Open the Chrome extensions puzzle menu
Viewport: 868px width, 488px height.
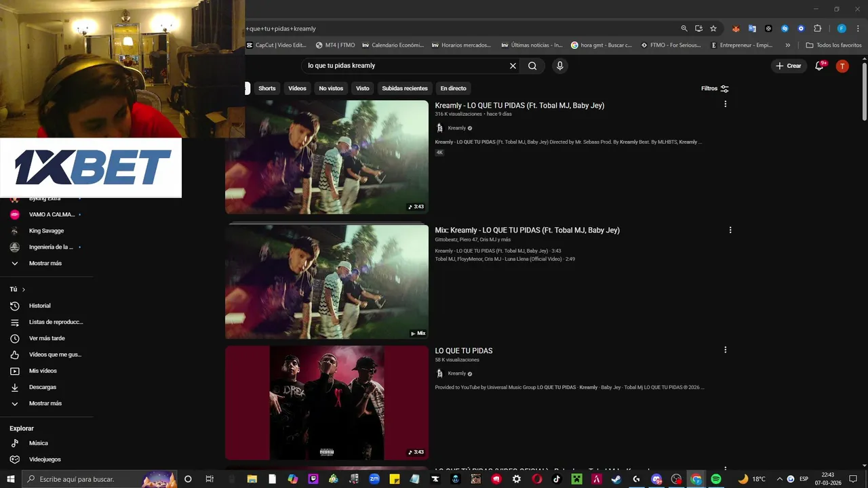[817, 28]
